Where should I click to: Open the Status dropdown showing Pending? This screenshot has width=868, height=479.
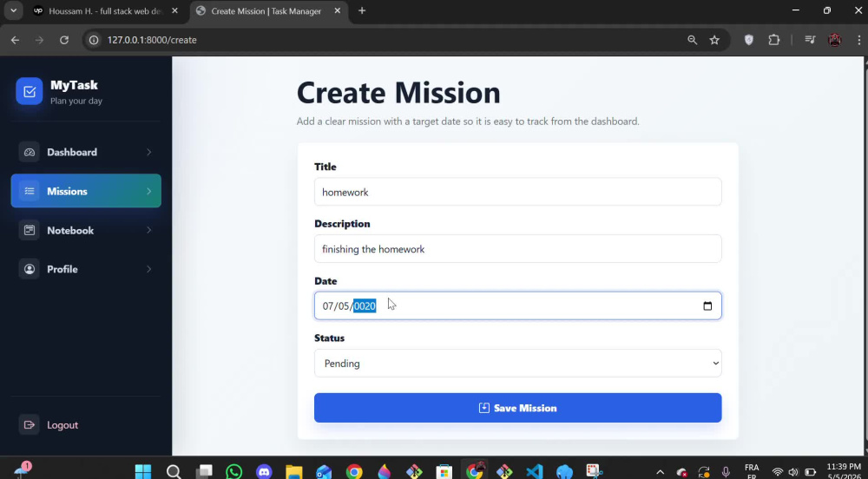pos(517,364)
